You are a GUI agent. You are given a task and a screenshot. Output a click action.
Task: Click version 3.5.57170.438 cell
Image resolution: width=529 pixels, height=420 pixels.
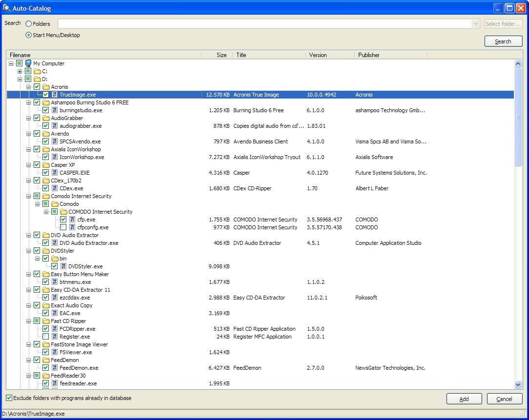click(324, 227)
